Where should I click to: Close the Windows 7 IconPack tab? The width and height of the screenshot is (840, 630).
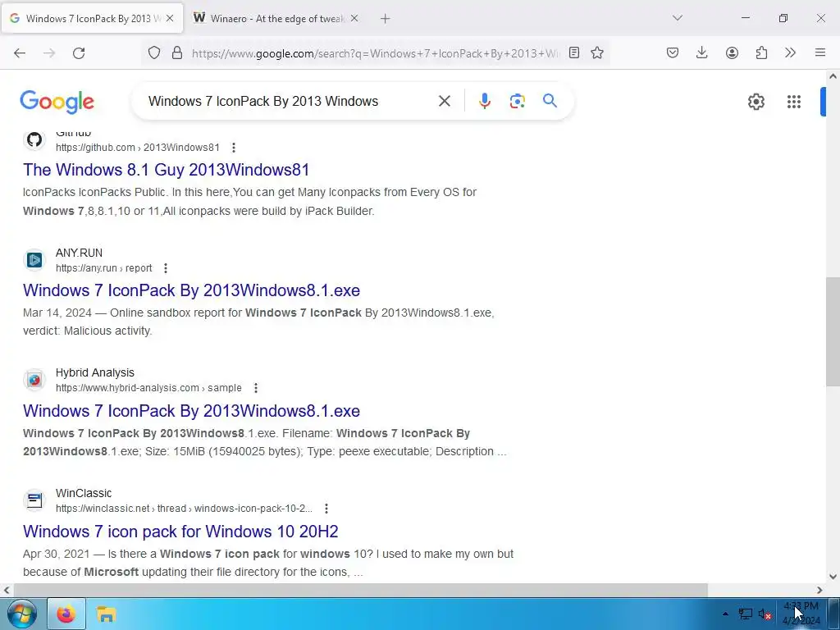click(x=170, y=18)
